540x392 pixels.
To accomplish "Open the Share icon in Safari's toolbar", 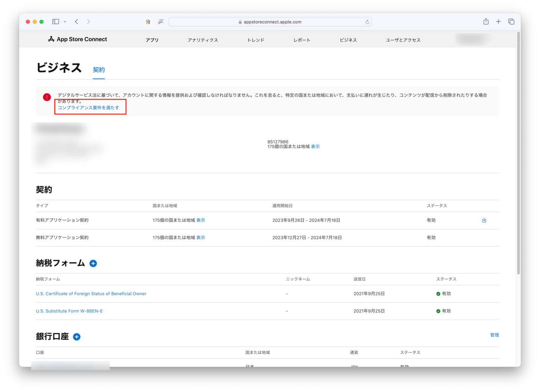I will click(486, 21).
